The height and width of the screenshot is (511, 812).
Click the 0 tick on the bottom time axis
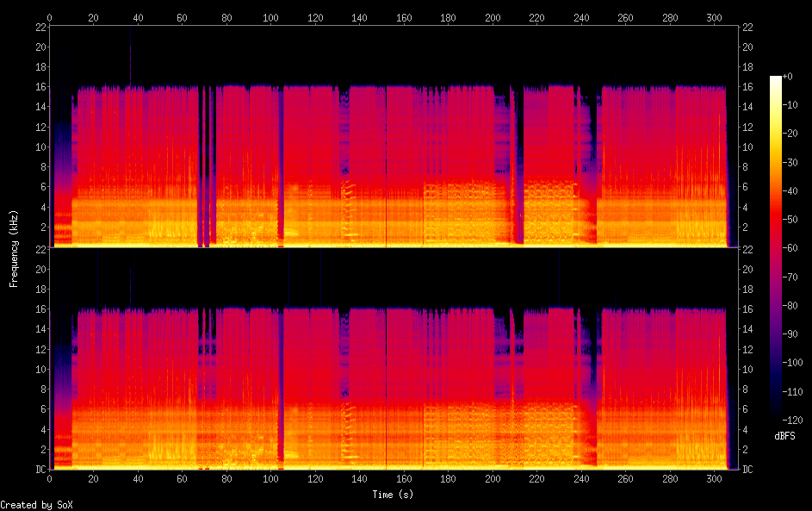coord(50,477)
